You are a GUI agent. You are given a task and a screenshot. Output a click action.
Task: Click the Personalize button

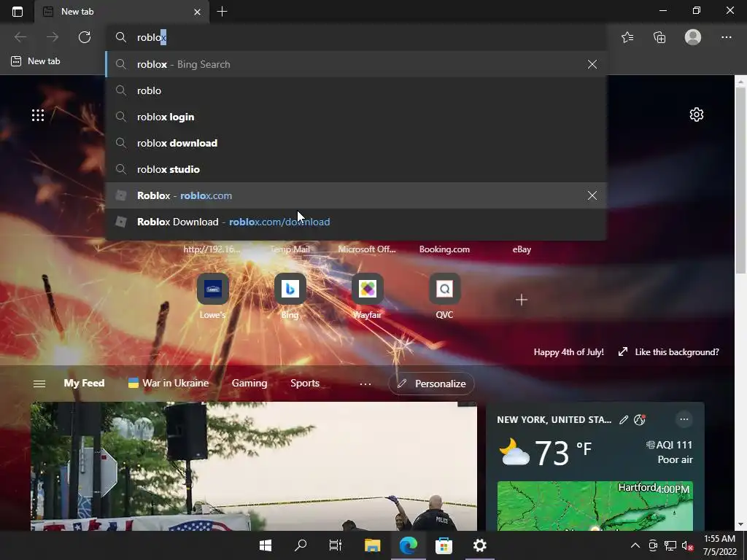(x=431, y=384)
